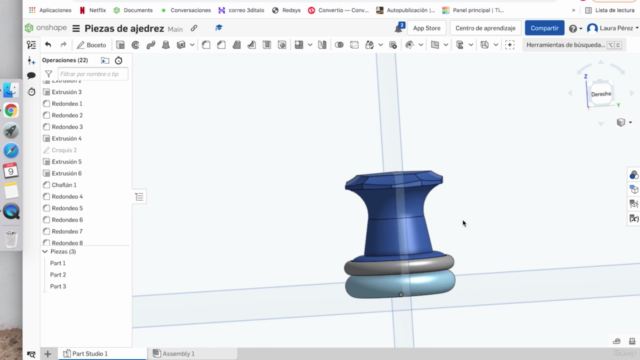The width and height of the screenshot is (640, 360).
Task: Open versions and history panel
Action: point(31,91)
